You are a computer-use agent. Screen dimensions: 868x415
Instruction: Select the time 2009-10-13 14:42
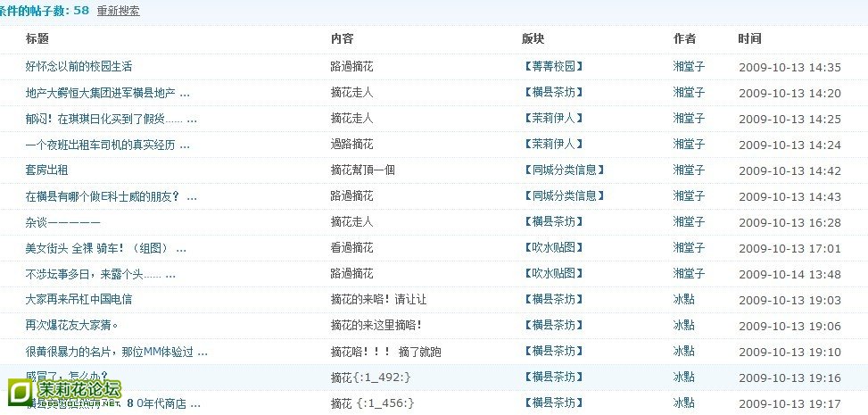pos(790,171)
